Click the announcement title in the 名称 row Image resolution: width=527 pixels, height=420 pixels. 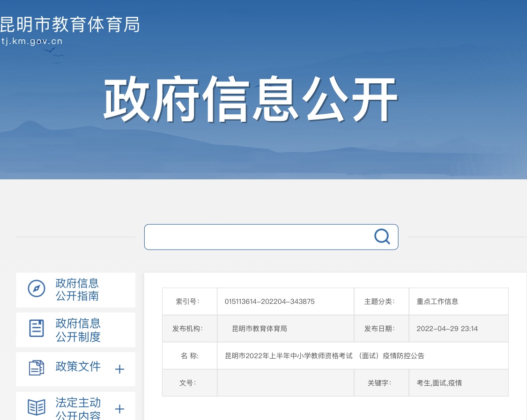324,356
